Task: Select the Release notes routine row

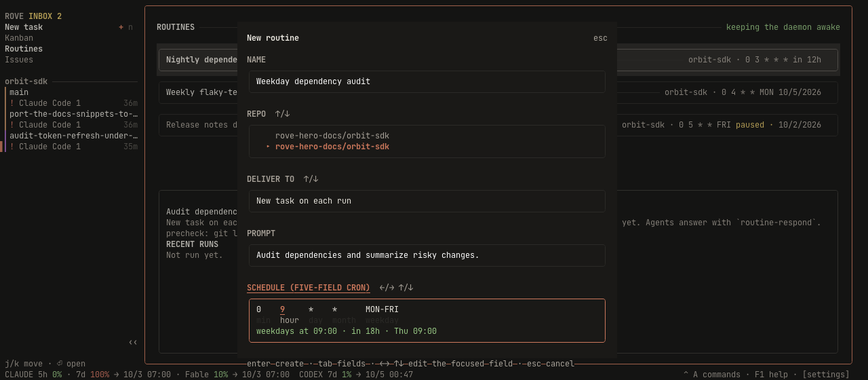Action: (498, 125)
